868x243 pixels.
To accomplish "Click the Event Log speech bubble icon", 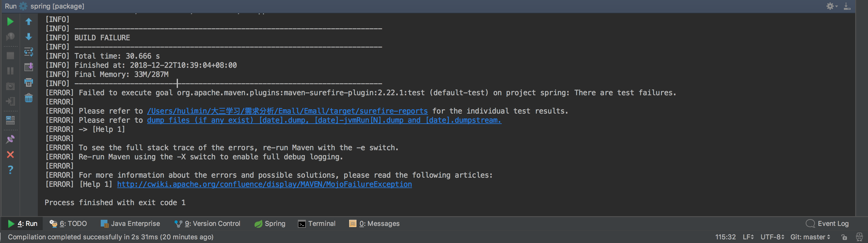I will [x=810, y=223].
